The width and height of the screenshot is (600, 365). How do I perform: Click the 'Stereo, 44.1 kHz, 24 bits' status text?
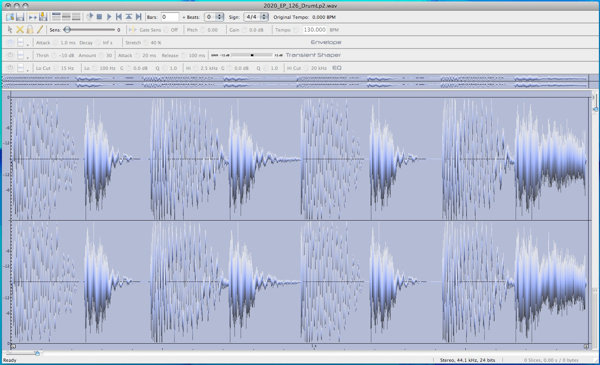(x=467, y=360)
